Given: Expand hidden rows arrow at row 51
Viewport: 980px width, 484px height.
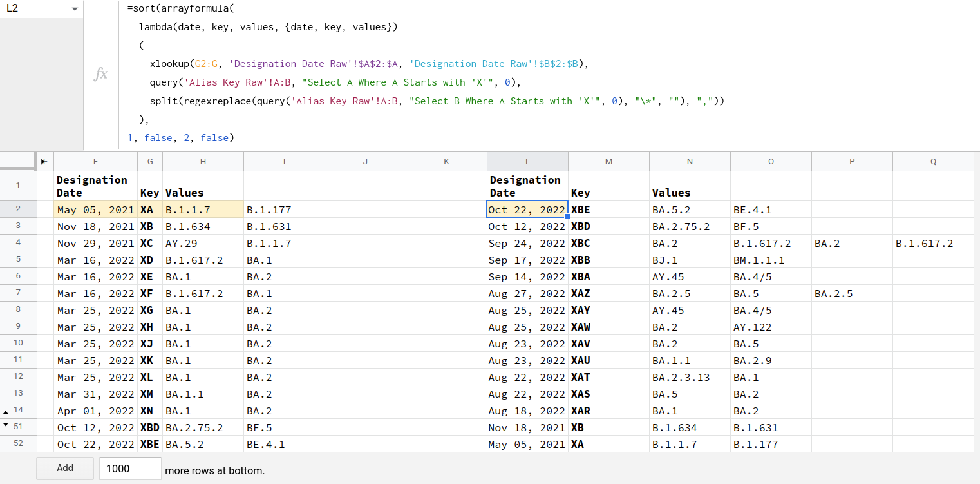Looking at the screenshot, I should tap(6, 425).
